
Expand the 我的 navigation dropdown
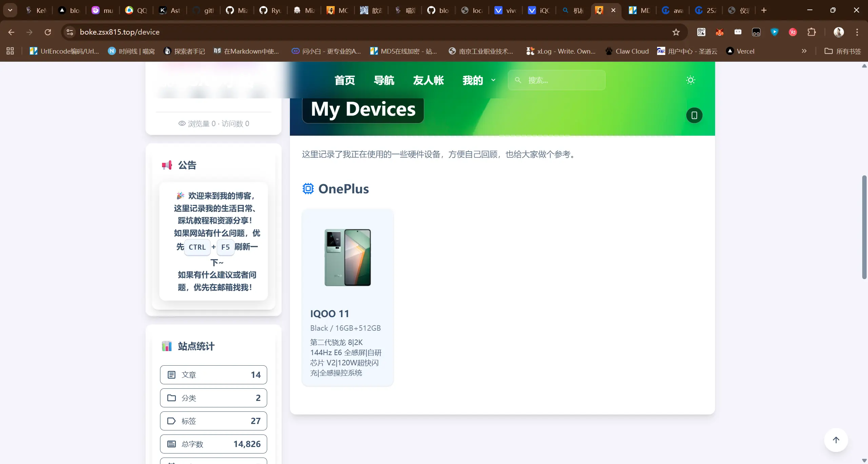(478, 80)
